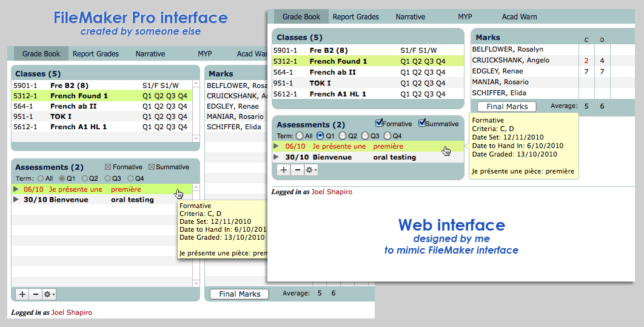Image resolution: width=644 pixels, height=327 pixels.
Task: Select French Found 1 class in Web interface
Action: click(x=368, y=61)
